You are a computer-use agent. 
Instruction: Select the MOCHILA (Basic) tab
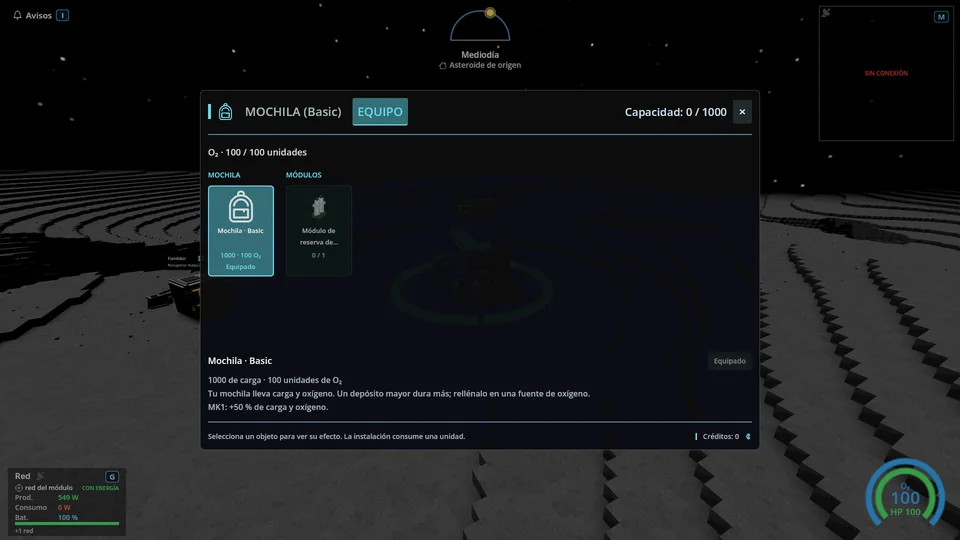[x=293, y=112]
